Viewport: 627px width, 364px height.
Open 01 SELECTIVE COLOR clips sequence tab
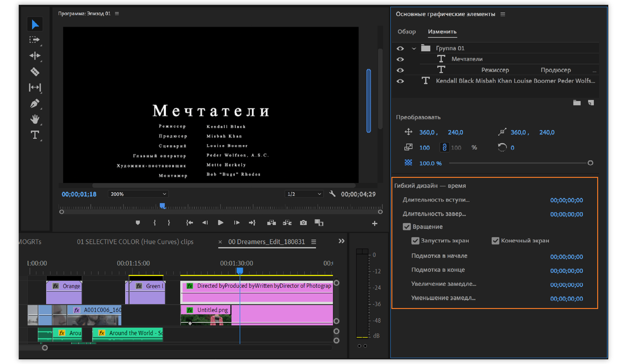[x=135, y=242]
